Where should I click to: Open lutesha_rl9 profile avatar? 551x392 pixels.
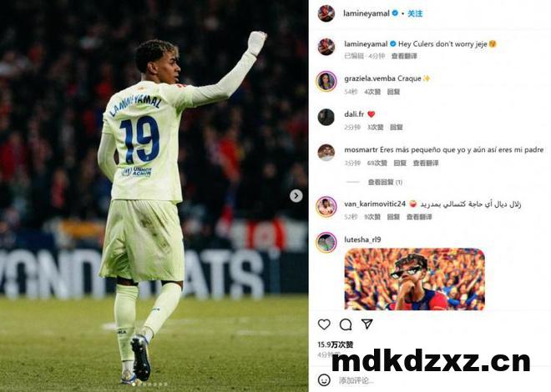326,243
